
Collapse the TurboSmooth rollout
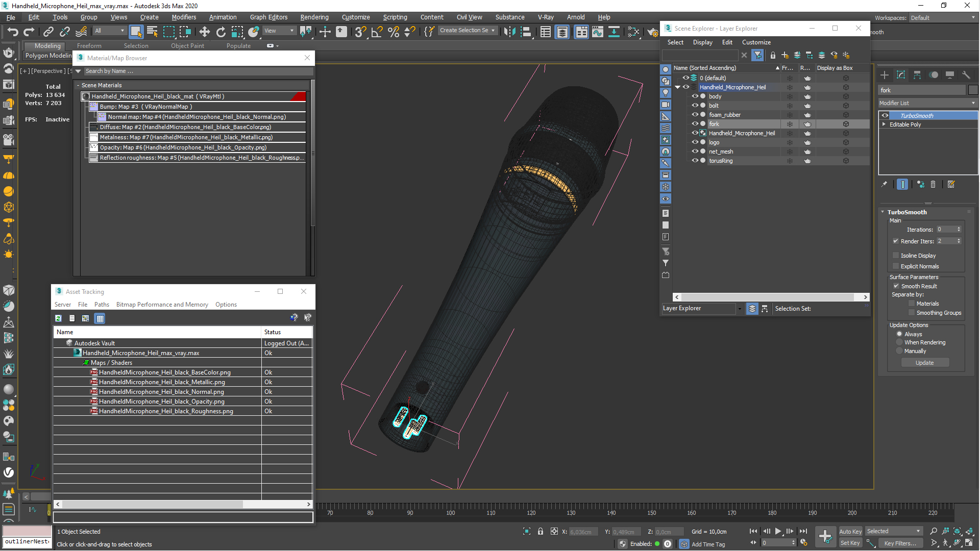[x=883, y=212]
